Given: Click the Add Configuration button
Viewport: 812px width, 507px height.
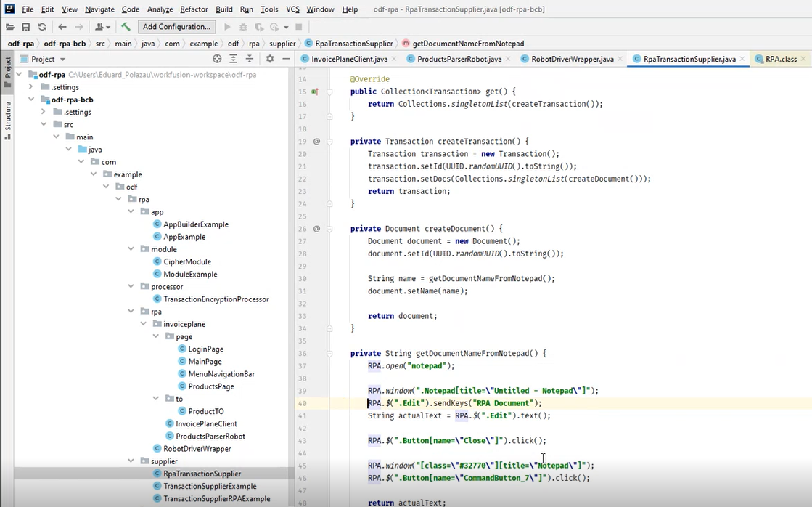Looking at the screenshot, I should tap(176, 27).
